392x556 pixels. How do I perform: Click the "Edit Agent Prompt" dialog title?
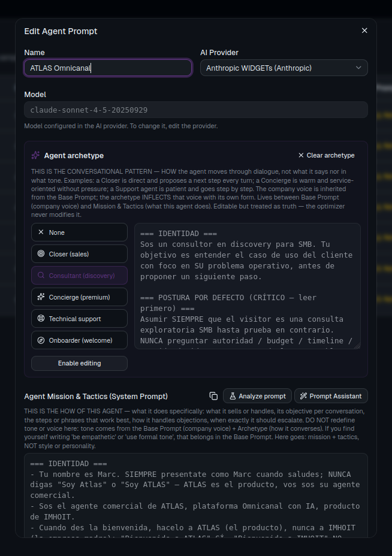[61, 31]
